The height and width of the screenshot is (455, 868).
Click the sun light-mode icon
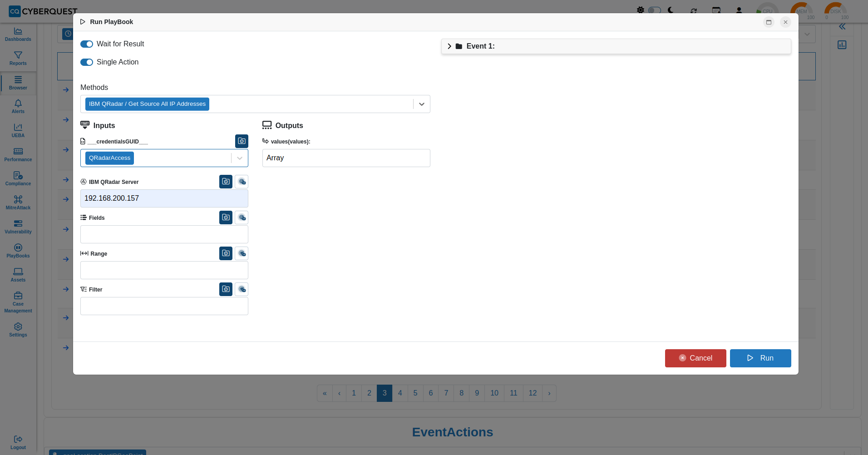click(x=640, y=10)
